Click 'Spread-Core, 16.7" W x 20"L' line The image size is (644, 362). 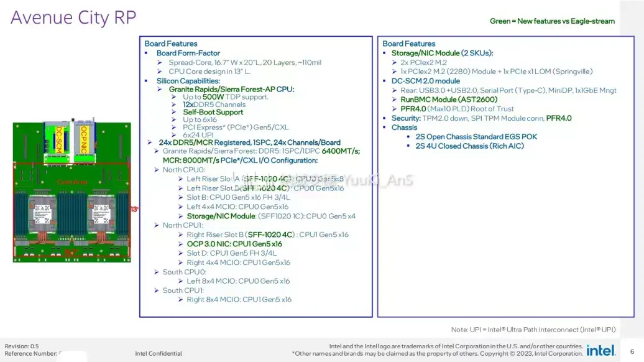(x=245, y=62)
